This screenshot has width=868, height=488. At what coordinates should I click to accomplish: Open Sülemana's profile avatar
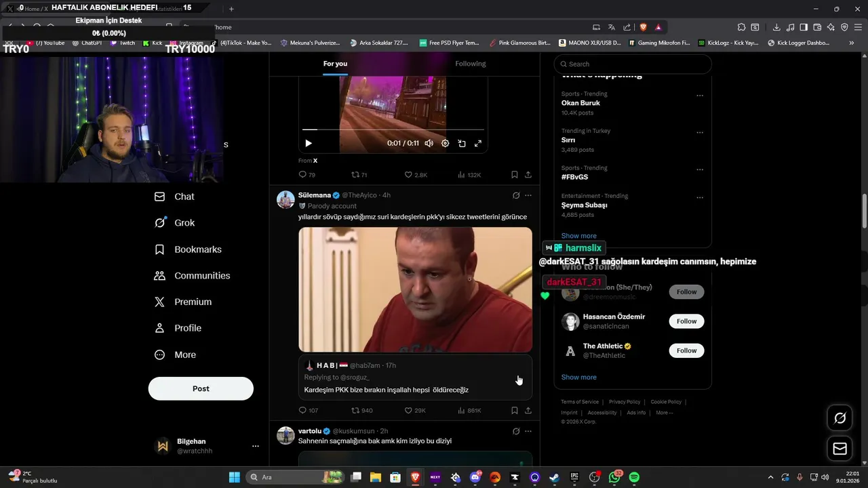pyautogui.click(x=285, y=199)
